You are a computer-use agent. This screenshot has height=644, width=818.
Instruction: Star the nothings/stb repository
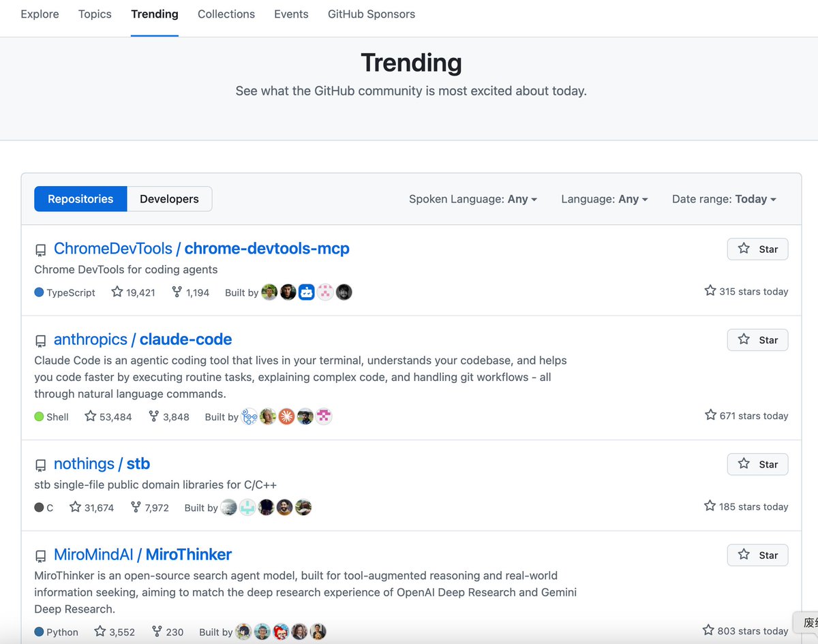pos(757,464)
